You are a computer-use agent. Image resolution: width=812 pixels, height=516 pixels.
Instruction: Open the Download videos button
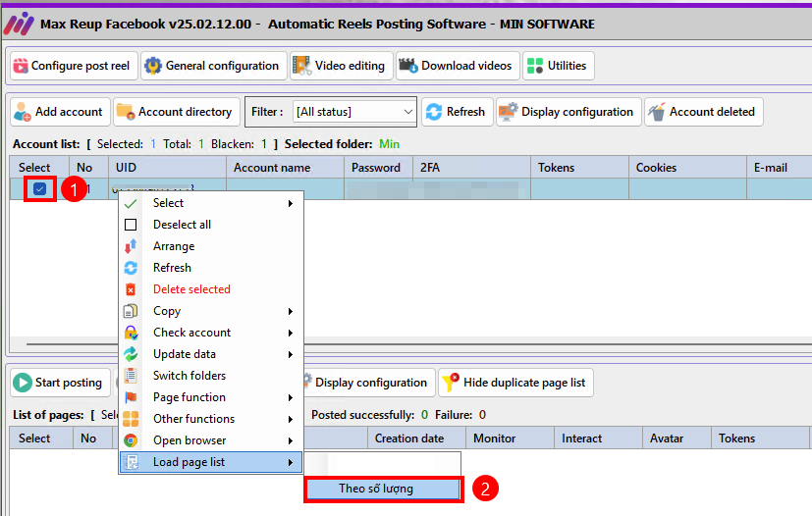coord(458,66)
